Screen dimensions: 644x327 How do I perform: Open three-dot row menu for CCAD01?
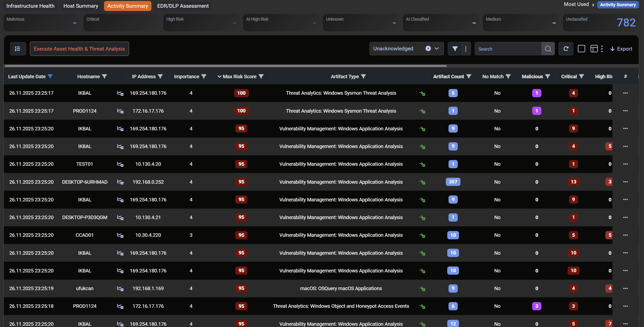625,235
